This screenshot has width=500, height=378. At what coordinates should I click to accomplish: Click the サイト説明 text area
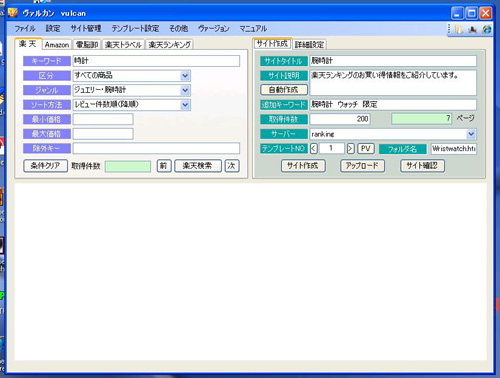(393, 83)
